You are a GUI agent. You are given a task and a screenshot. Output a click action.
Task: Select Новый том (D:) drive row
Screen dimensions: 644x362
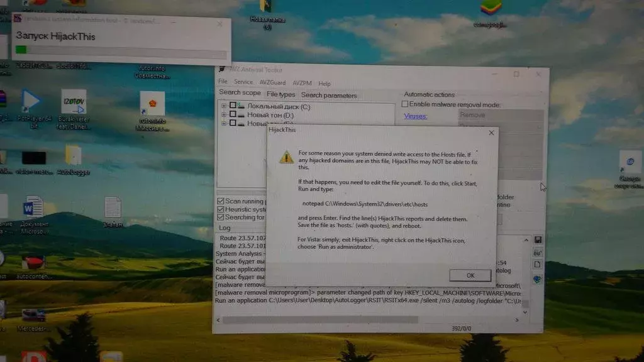pyautogui.click(x=270, y=116)
